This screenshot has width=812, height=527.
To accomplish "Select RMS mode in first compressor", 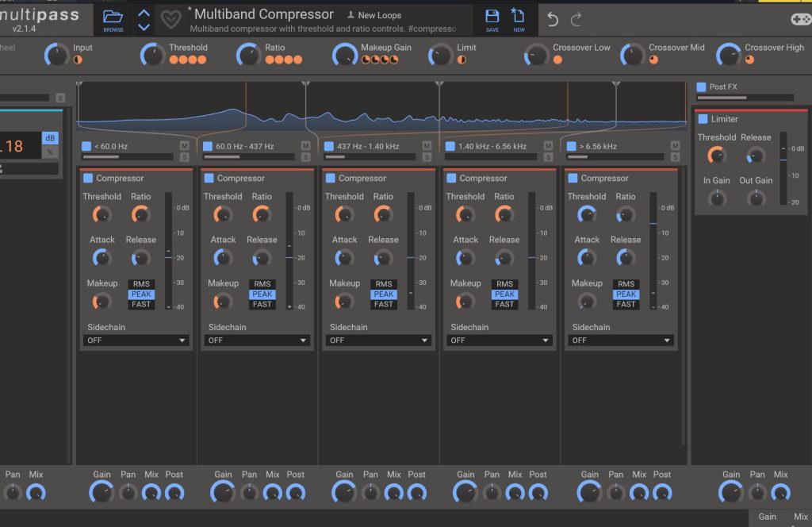I will (141, 284).
